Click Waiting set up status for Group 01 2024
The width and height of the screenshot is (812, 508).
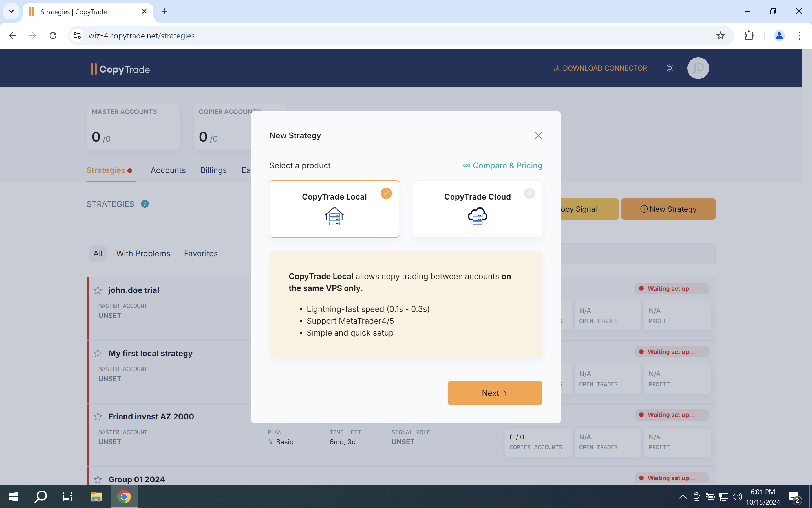tap(671, 478)
